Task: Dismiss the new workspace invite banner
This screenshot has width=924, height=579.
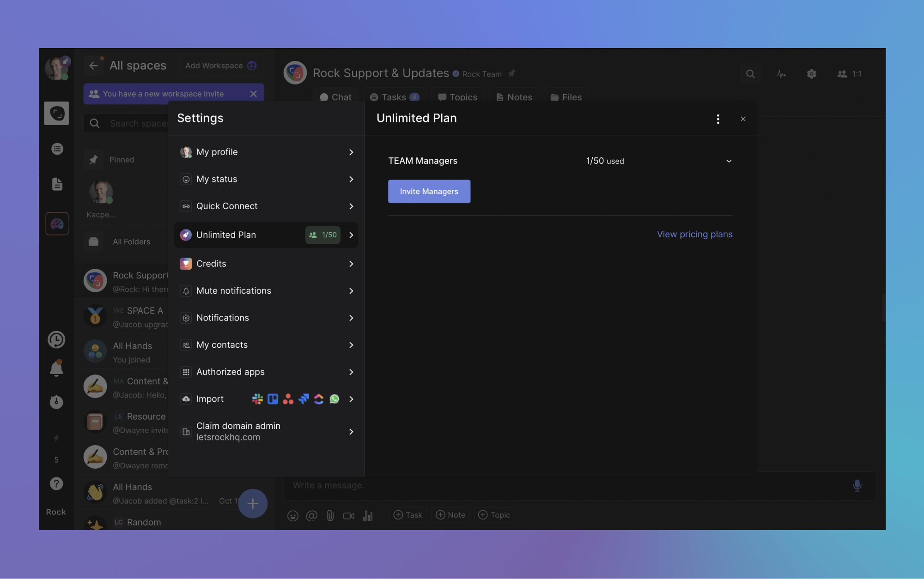Action: (253, 94)
